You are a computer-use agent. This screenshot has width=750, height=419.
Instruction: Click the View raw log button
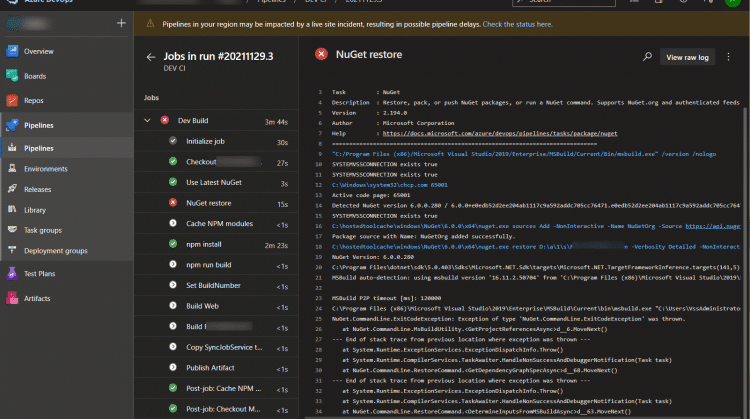[687, 57]
